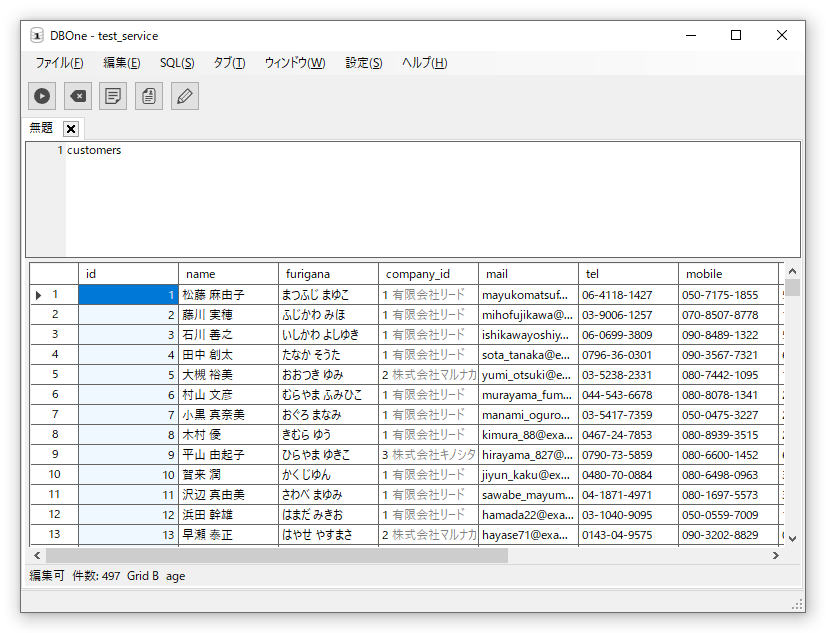Click the company_id column header
This screenshot has height=633, width=826.
tap(428, 274)
